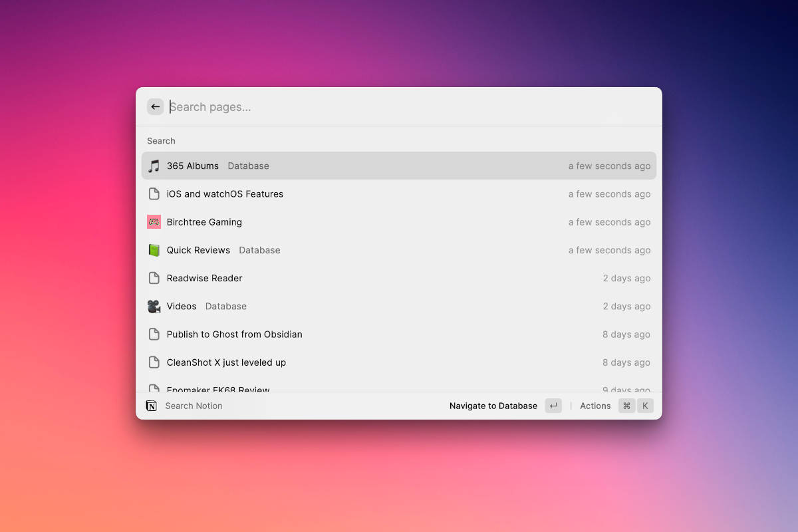Screen dimensions: 798x532
Task: Click page icon beside CleanShot X entry
Action: point(154,362)
